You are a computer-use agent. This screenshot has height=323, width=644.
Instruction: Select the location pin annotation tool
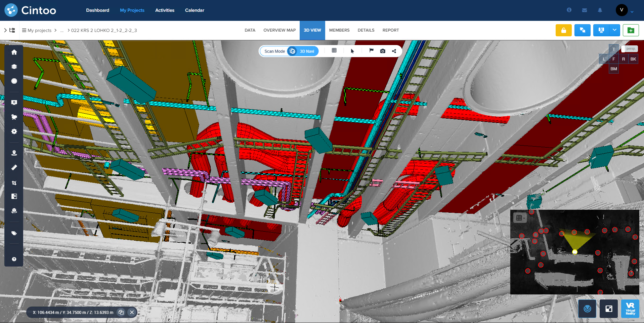(14, 153)
